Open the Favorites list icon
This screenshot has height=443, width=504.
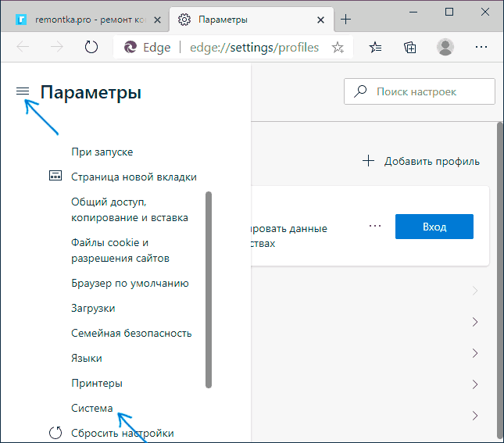[x=375, y=47]
